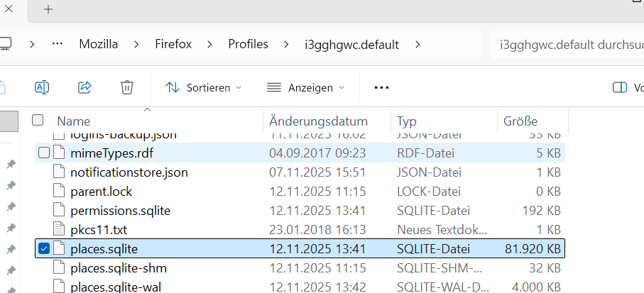Sort by the Größe column header
644x293 pixels.
[520, 121]
